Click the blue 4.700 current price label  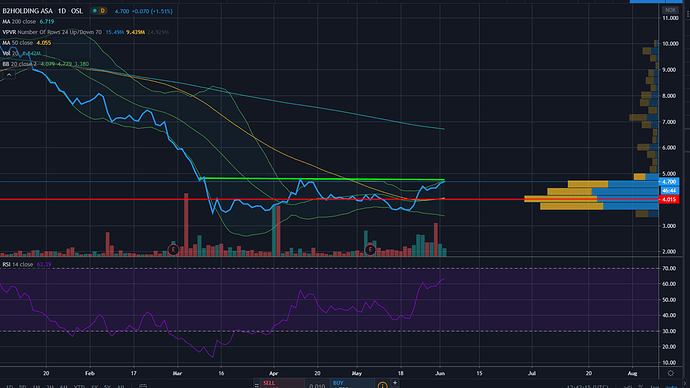[x=669, y=182]
